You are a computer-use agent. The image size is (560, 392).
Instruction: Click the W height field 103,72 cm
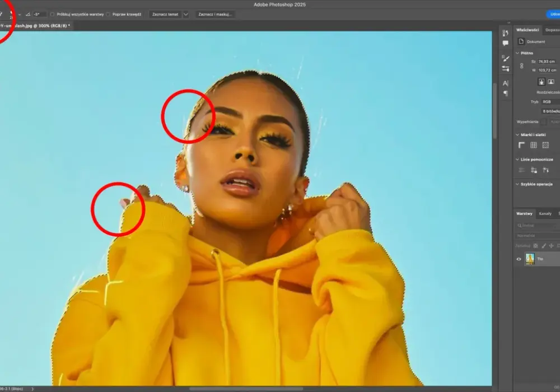tap(548, 71)
